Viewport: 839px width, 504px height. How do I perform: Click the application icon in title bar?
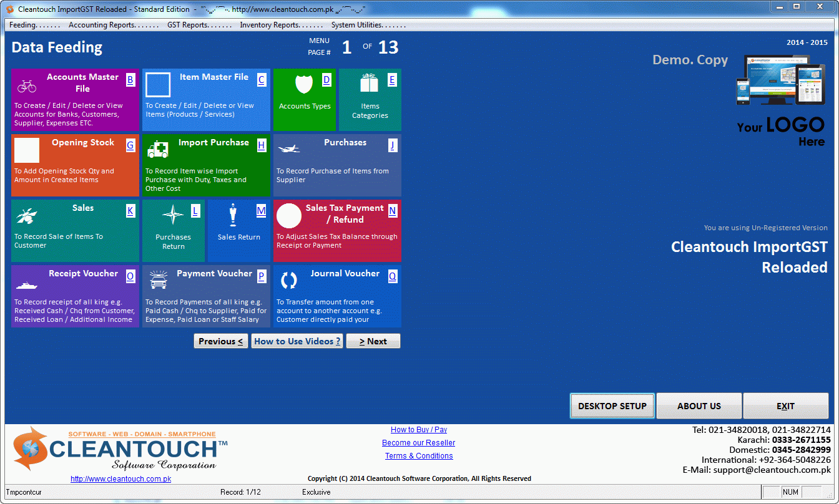coord(10,9)
